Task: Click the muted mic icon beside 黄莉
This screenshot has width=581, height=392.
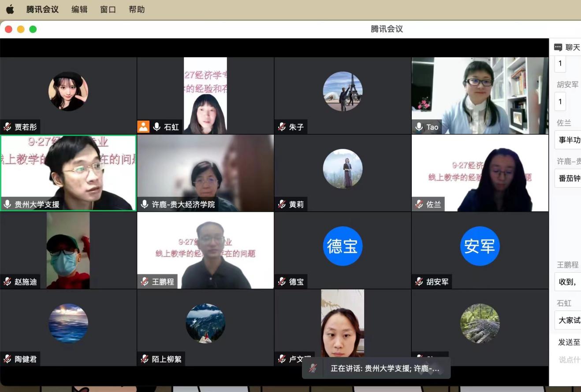Action: tap(282, 204)
